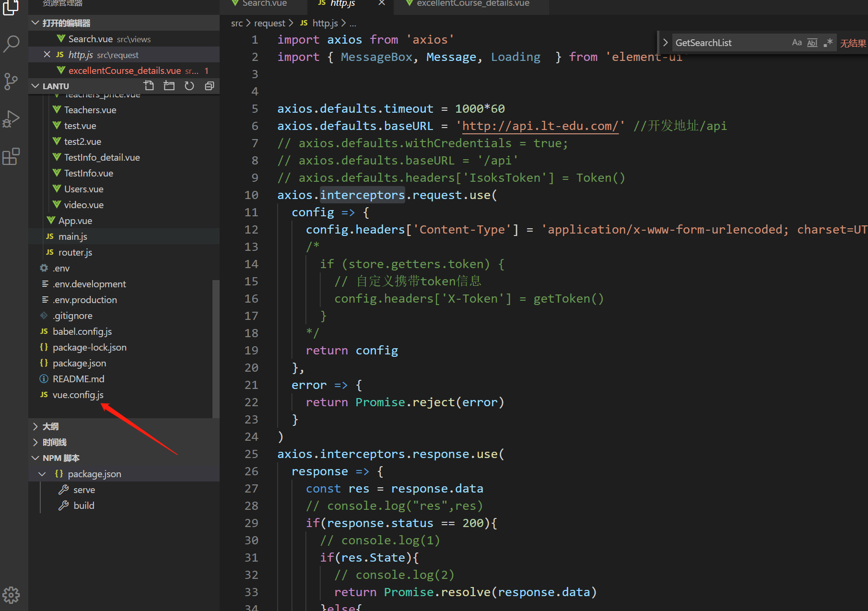The image size is (868, 611).
Task: Click line number 10 in gutter
Action: tap(251, 195)
